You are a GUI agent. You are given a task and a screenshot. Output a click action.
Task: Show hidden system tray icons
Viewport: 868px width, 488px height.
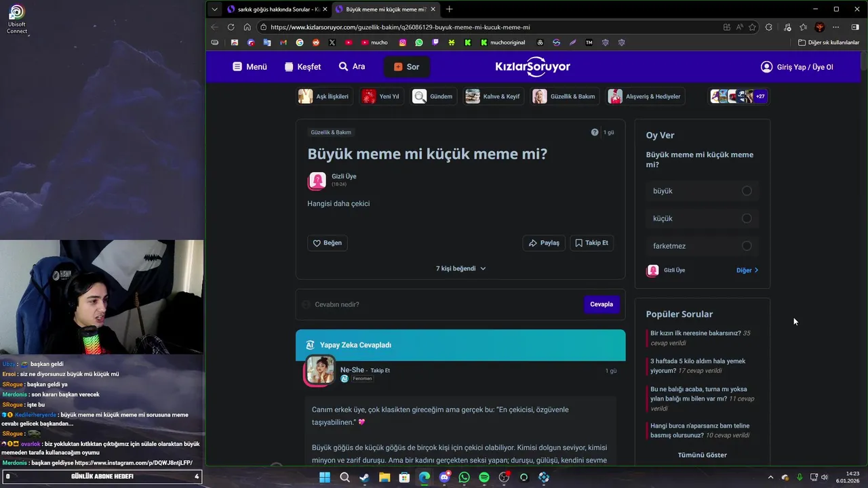tap(770, 477)
